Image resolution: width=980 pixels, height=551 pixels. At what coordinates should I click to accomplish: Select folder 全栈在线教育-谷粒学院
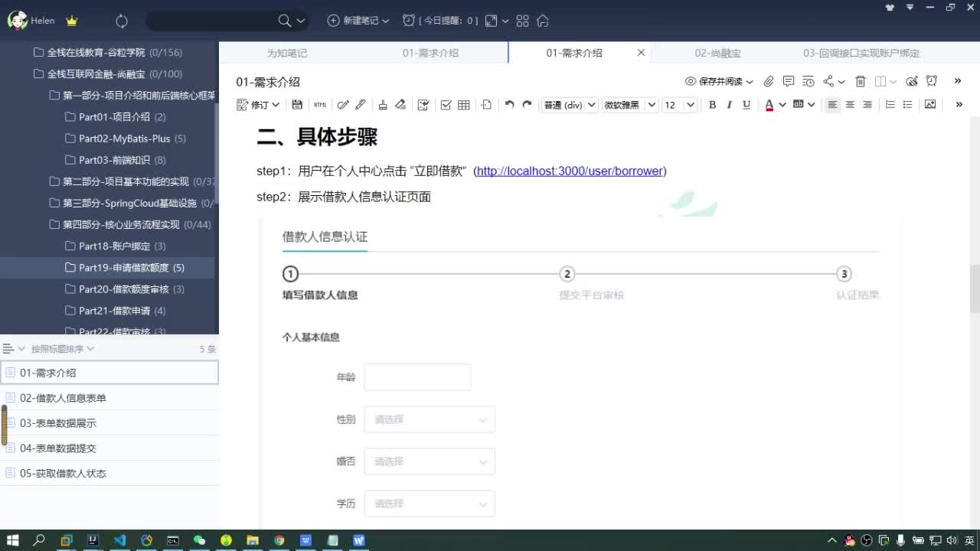[107, 53]
